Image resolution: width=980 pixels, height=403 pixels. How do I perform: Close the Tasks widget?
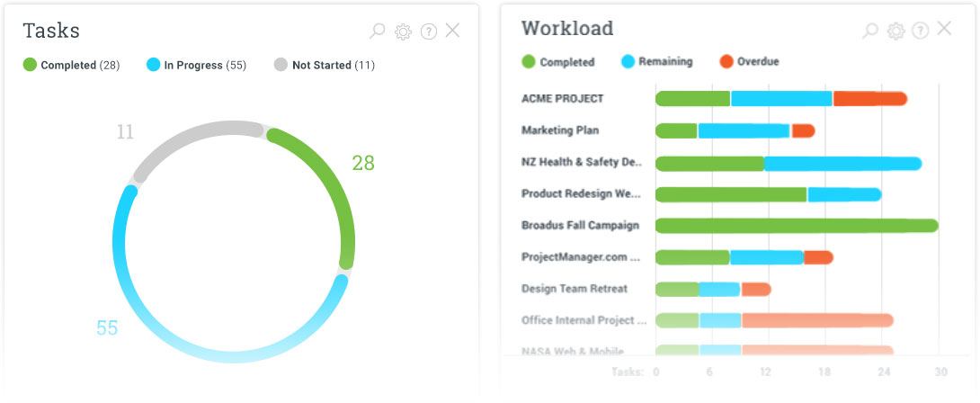pos(453,31)
